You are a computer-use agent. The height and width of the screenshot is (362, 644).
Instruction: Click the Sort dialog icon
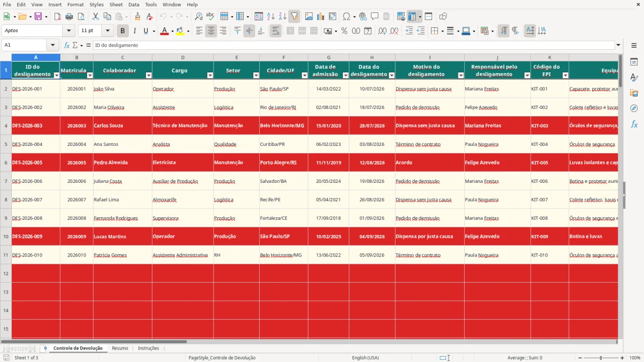coord(259,17)
